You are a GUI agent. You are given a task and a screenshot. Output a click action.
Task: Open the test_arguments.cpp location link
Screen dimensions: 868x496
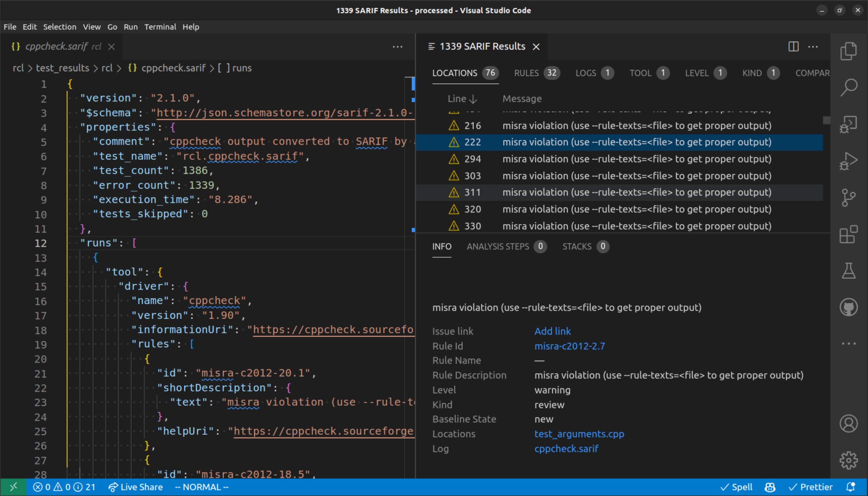coord(579,434)
